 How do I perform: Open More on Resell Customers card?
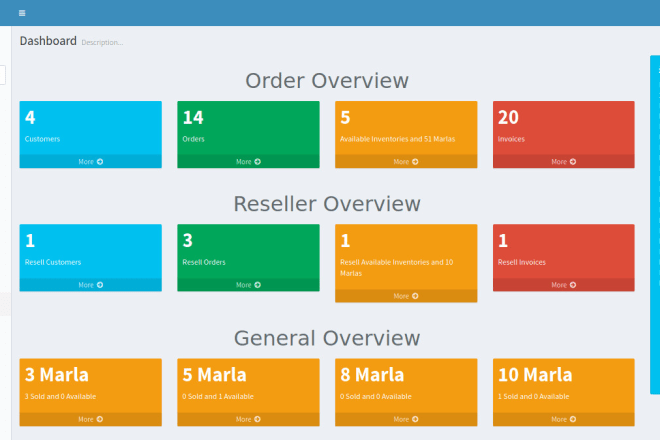pyautogui.click(x=90, y=285)
